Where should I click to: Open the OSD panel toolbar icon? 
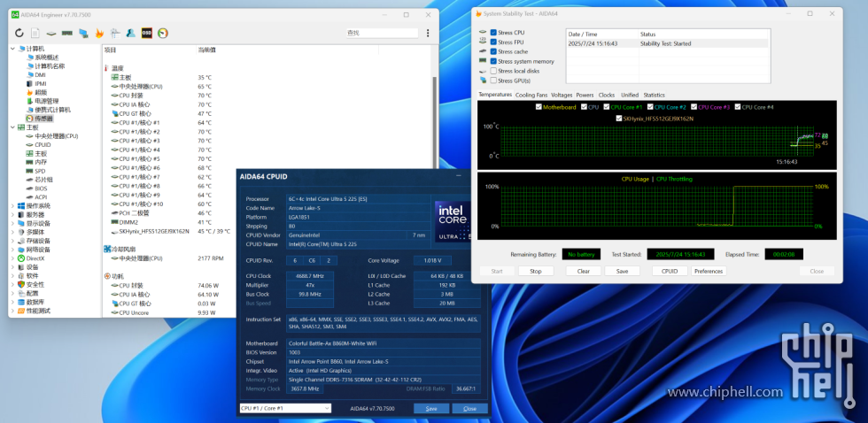click(147, 33)
